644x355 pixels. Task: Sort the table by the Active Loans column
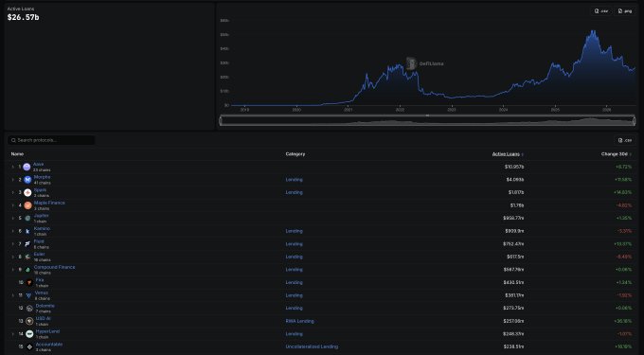point(508,154)
